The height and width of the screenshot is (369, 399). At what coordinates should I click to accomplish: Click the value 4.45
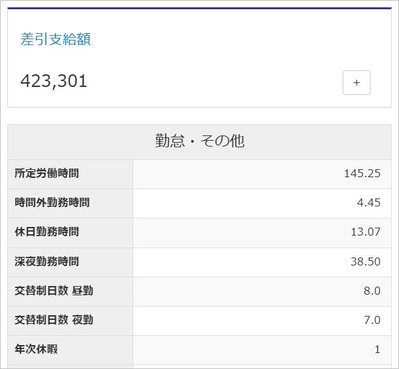(369, 203)
